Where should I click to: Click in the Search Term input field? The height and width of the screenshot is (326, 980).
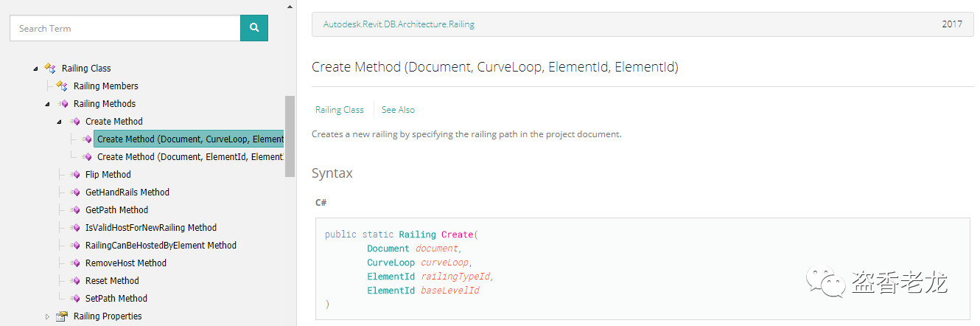tap(125, 28)
